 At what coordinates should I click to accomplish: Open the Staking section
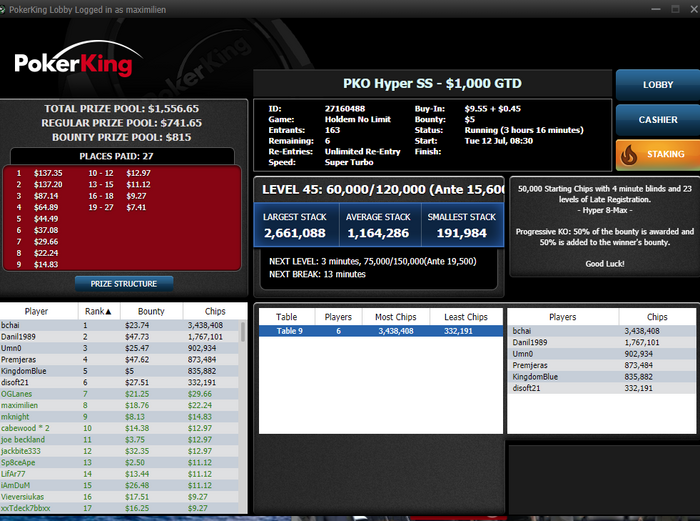pyautogui.click(x=658, y=154)
